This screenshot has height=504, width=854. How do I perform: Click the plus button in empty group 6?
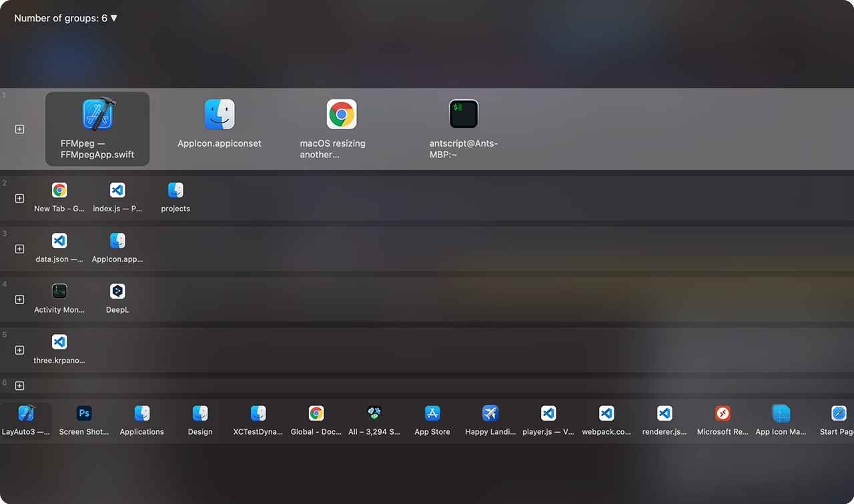(19, 386)
